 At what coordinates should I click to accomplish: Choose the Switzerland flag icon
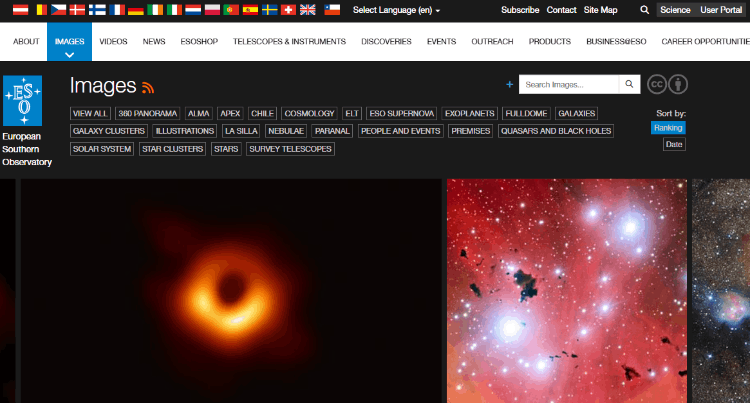pos(288,10)
